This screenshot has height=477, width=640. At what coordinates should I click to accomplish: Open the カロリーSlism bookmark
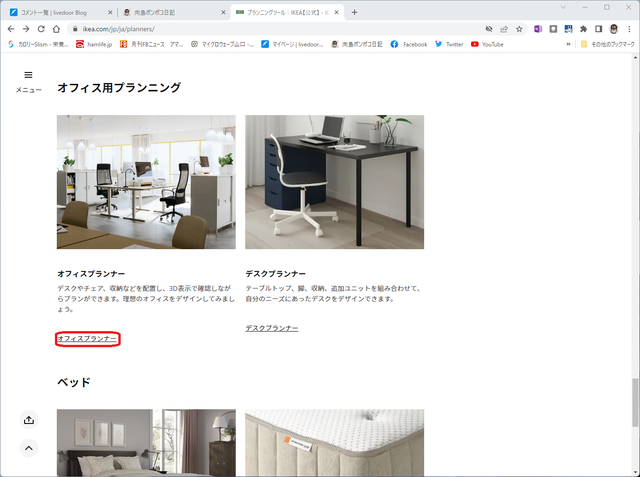(38, 44)
